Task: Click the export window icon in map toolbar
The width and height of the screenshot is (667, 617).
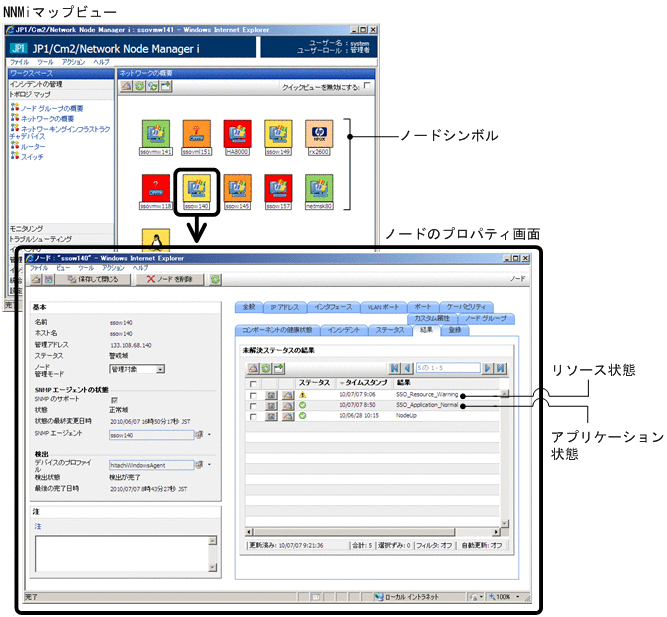Action: tap(166, 86)
